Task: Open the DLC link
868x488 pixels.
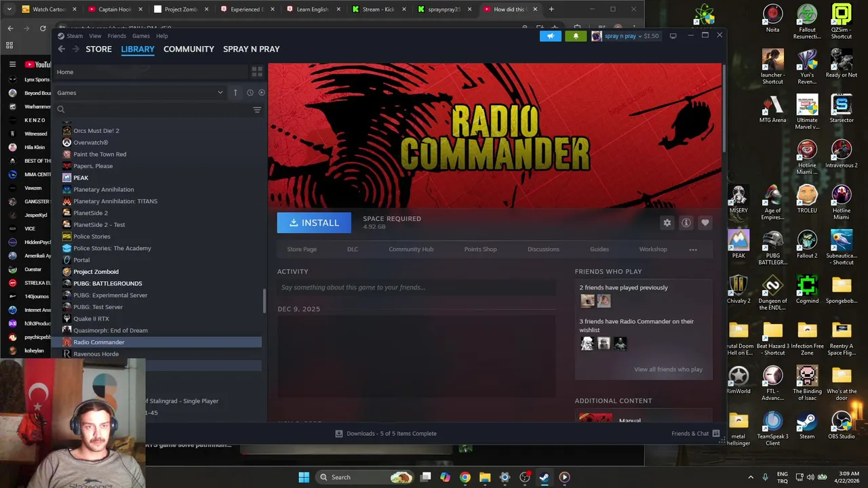Action: [353, 249]
